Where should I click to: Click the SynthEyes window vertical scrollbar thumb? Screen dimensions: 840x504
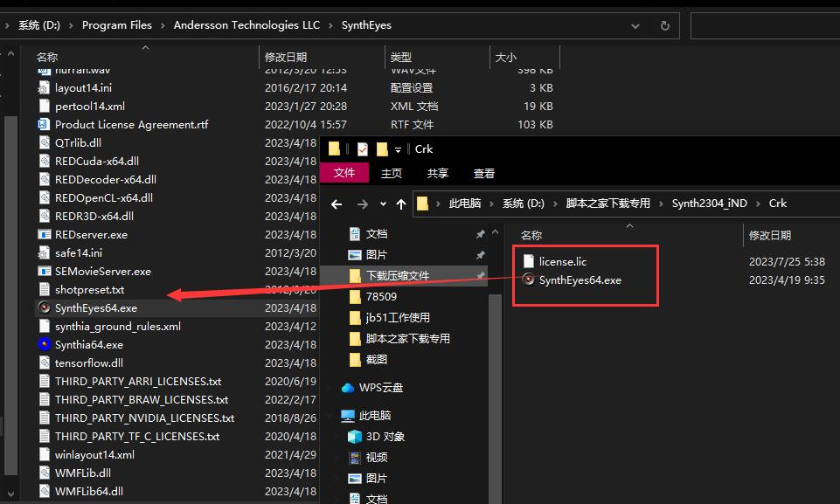coord(10,295)
